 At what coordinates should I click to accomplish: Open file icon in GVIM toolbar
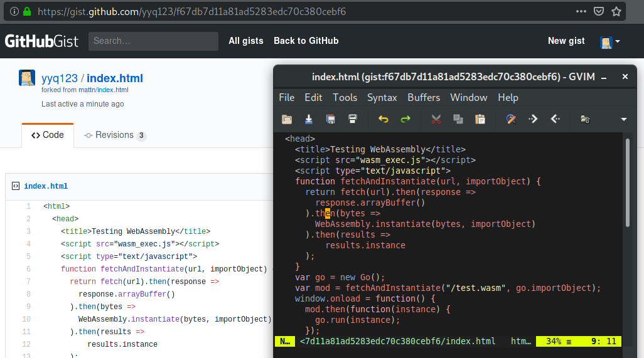tap(287, 119)
